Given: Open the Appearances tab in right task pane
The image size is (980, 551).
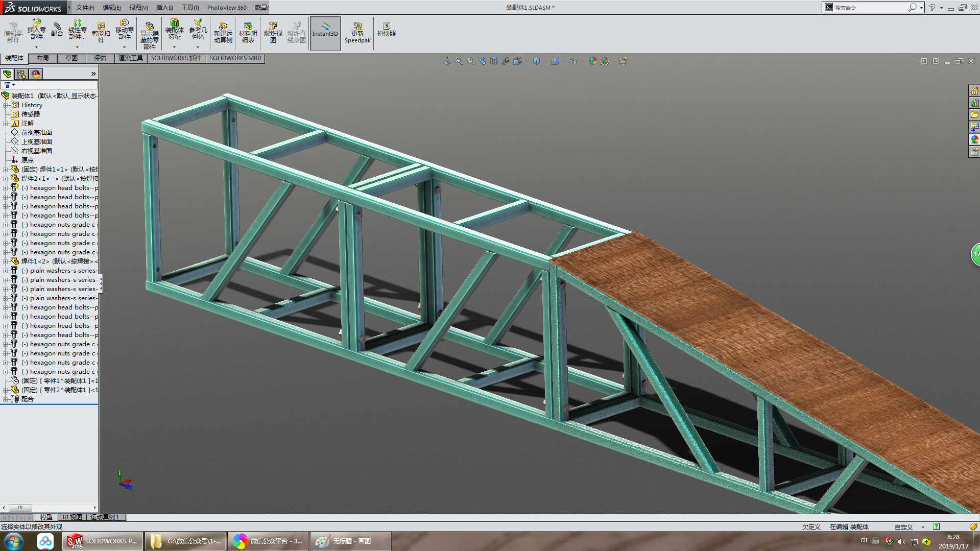Looking at the screenshot, I should [x=974, y=139].
